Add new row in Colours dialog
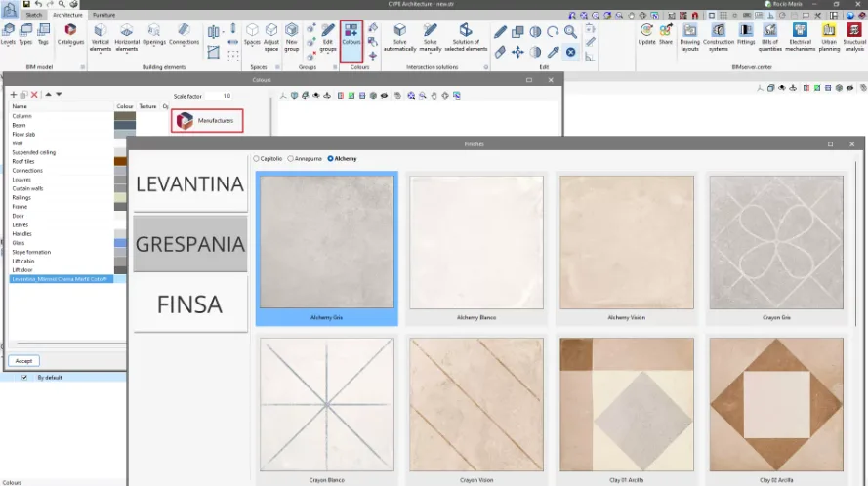The width and height of the screenshot is (868, 486). pyautogui.click(x=14, y=95)
